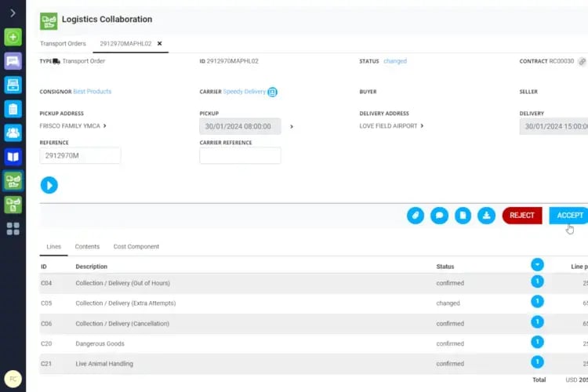Image resolution: width=588 pixels, height=392 pixels.
Task: Click the blue circle icon in row C21
Action: [537, 362]
